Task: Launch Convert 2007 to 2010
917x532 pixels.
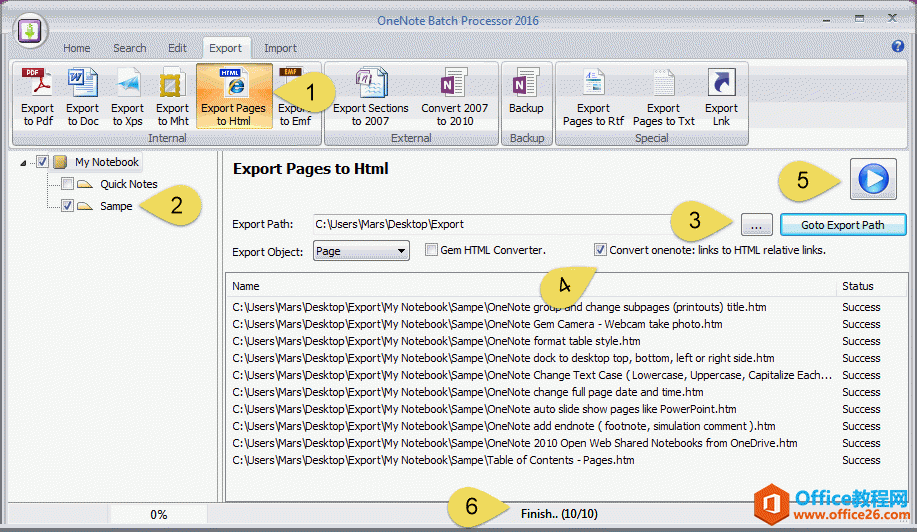Action: [x=454, y=96]
